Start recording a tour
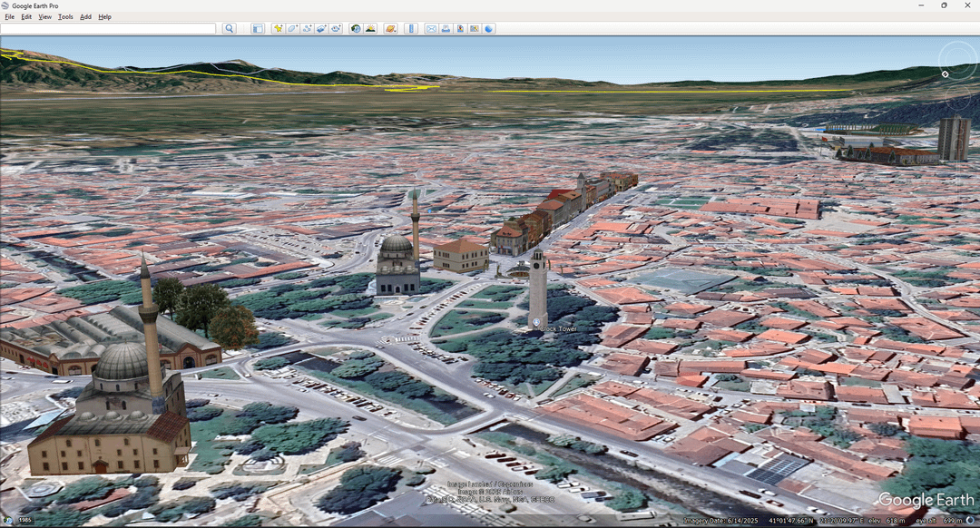The width and height of the screenshot is (980, 528). (336, 29)
